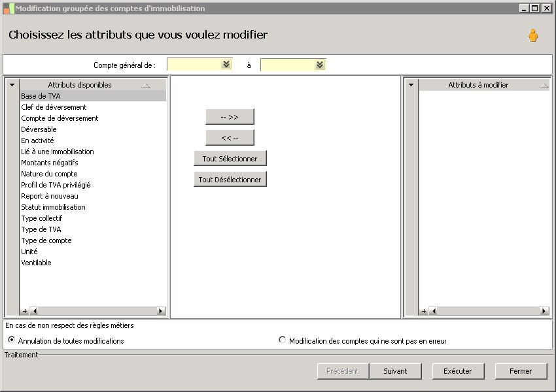Screen dimensions: 556x392
Task: Click left scroll arrow of attributes to modify list
Action: (x=433, y=311)
